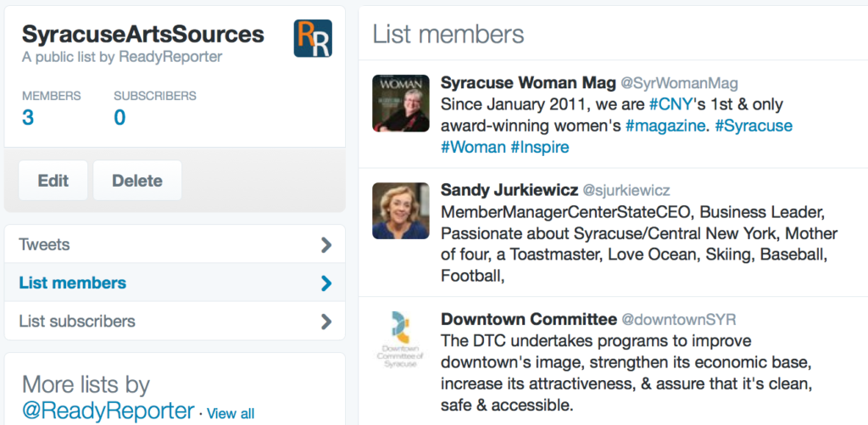Click the View all lists link
Viewport: 868px width, 425px height.
(231, 414)
